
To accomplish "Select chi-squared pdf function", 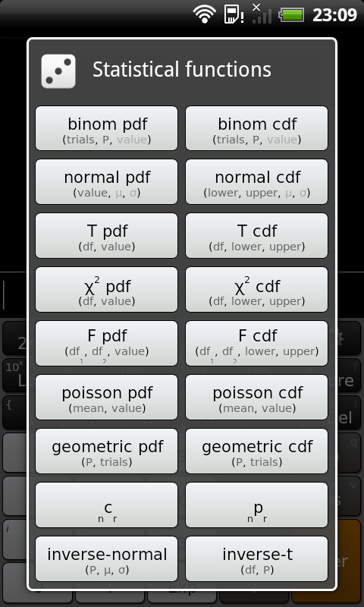I will click(x=106, y=290).
